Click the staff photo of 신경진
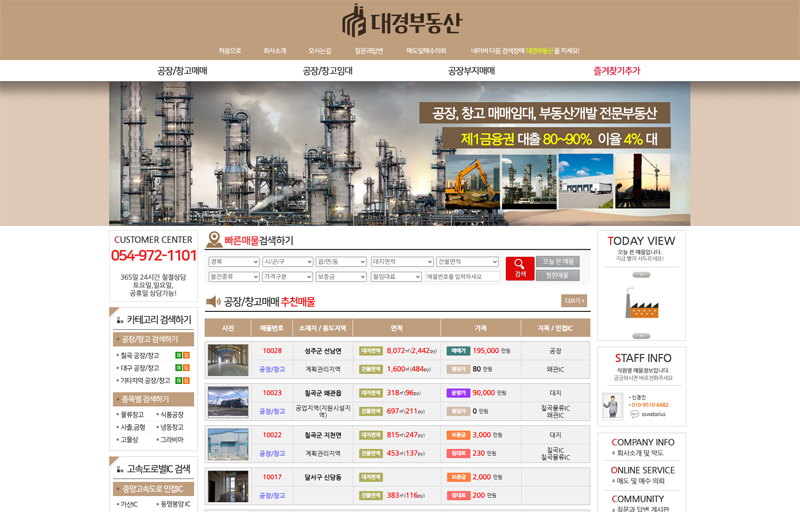The image size is (800, 512). (x=613, y=406)
